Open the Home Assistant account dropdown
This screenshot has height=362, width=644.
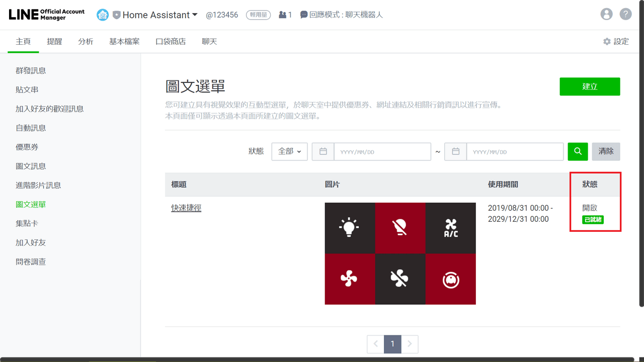(160, 15)
